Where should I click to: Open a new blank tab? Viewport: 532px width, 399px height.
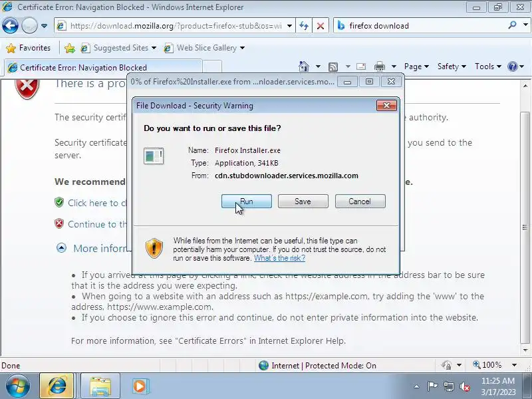point(212,67)
